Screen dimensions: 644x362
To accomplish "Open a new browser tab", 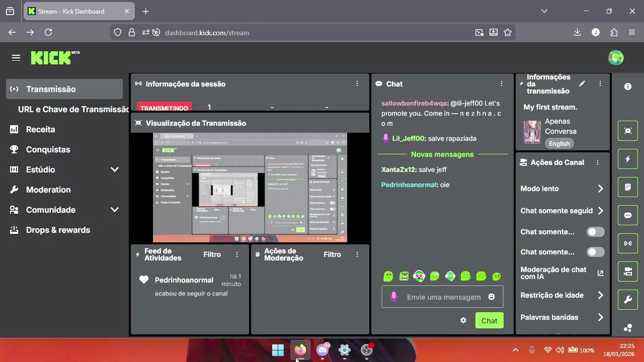I will click(145, 11).
